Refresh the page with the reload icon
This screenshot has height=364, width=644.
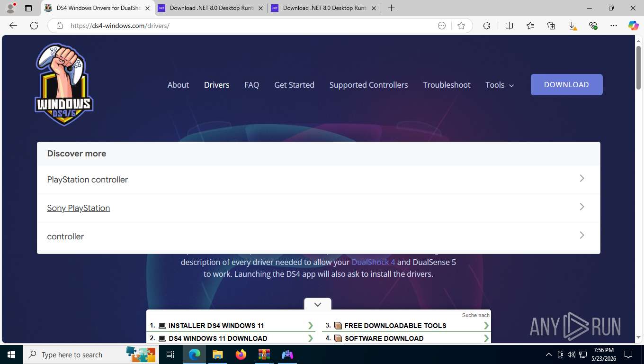(x=34, y=26)
